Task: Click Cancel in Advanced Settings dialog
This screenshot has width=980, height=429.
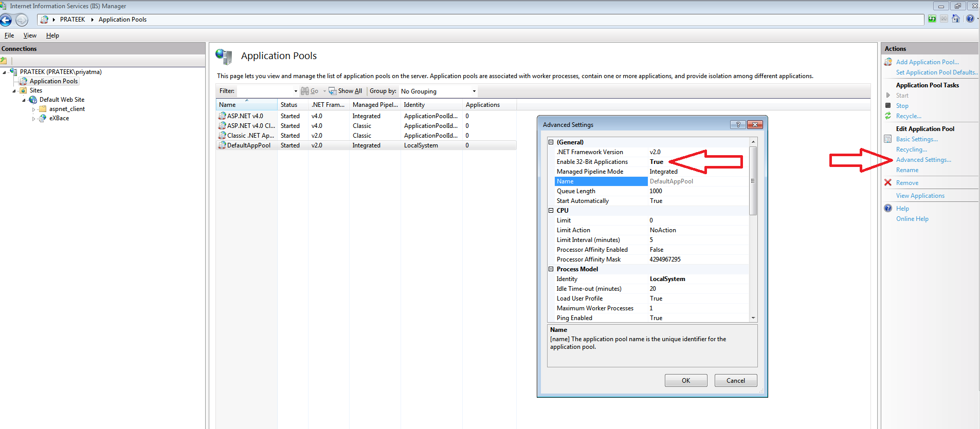Action: click(736, 381)
